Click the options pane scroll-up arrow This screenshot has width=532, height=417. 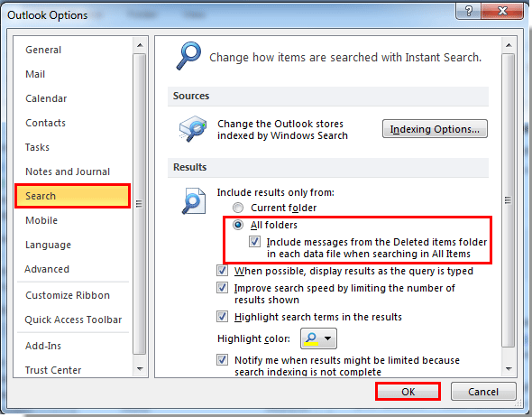pyautogui.click(x=509, y=45)
